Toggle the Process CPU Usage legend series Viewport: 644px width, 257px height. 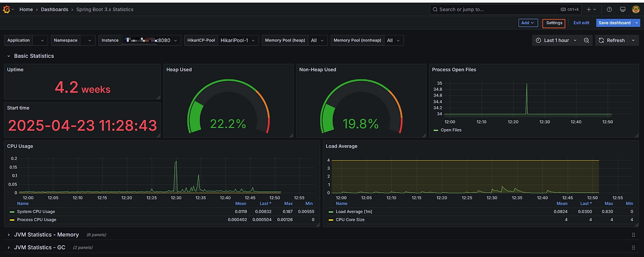pos(37,220)
